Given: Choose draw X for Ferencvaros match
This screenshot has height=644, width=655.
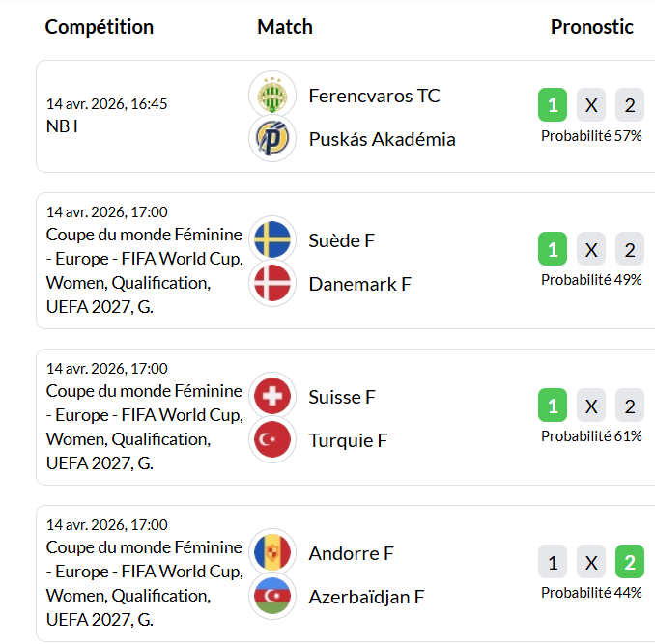Looking at the screenshot, I should tap(591, 104).
